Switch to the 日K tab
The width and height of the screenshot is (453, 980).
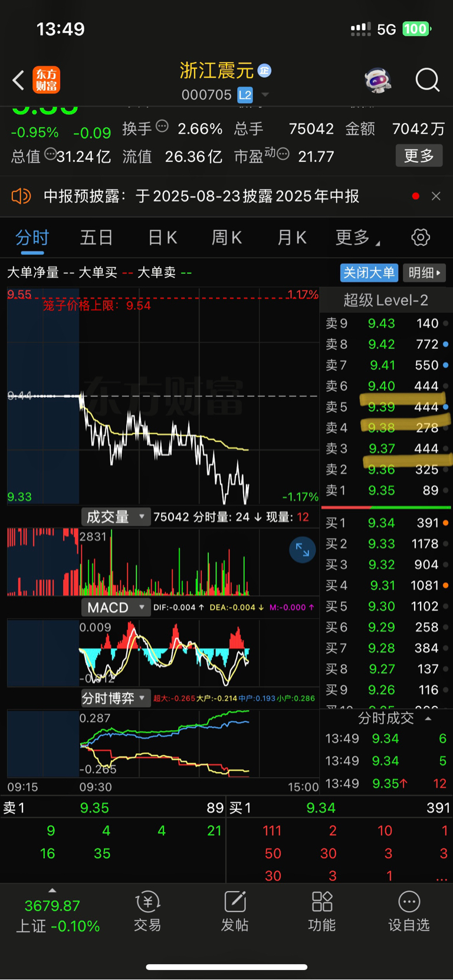(x=162, y=237)
